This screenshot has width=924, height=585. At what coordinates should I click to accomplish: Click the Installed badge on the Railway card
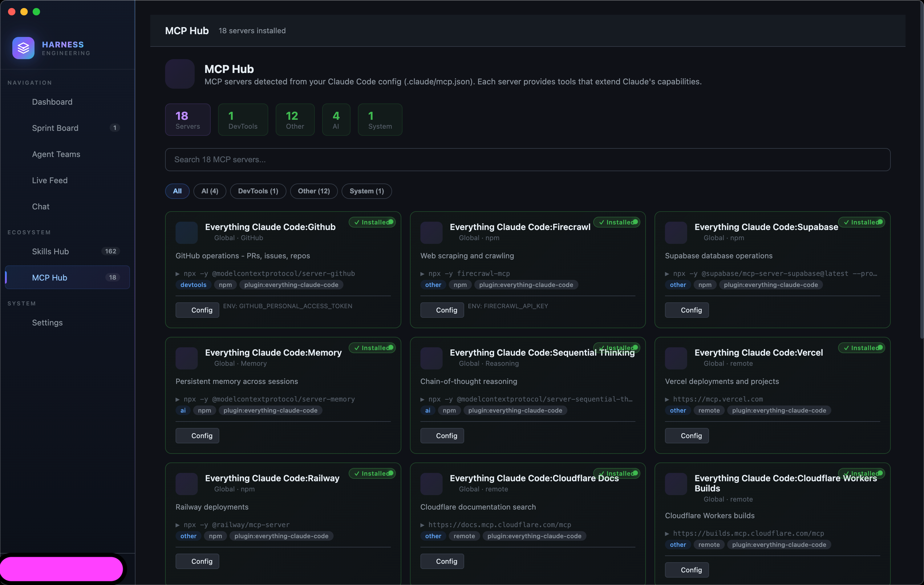coord(372,473)
